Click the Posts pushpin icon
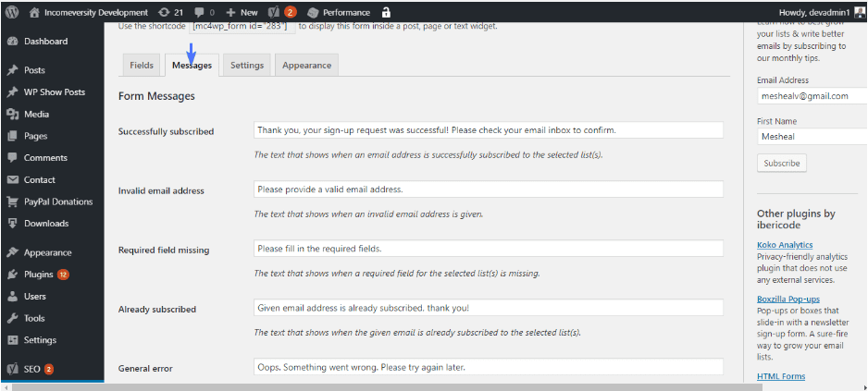Image resolution: width=868 pixels, height=391 pixels. 13,70
